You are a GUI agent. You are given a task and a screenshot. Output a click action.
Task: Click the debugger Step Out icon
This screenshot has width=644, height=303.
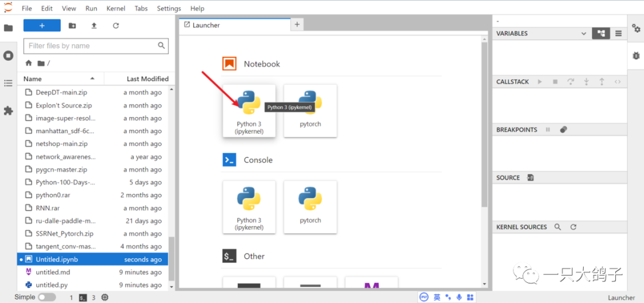pyautogui.click(x=602, y=82)
